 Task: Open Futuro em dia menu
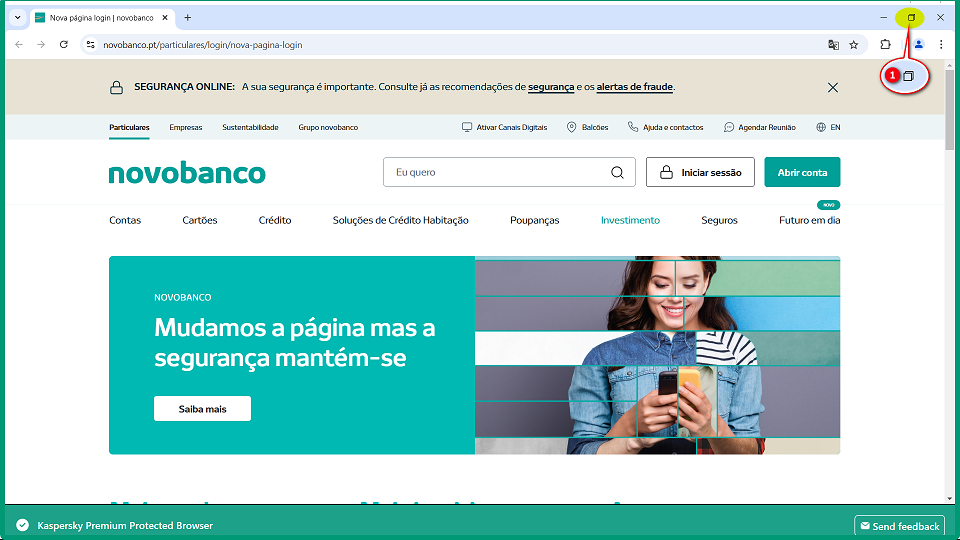pyautogui.click(x=809, y=220)
